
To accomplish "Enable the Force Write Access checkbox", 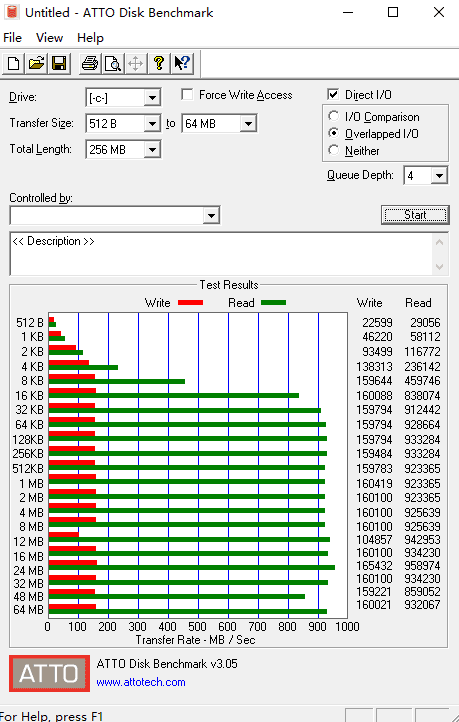I will click(187, 95).
